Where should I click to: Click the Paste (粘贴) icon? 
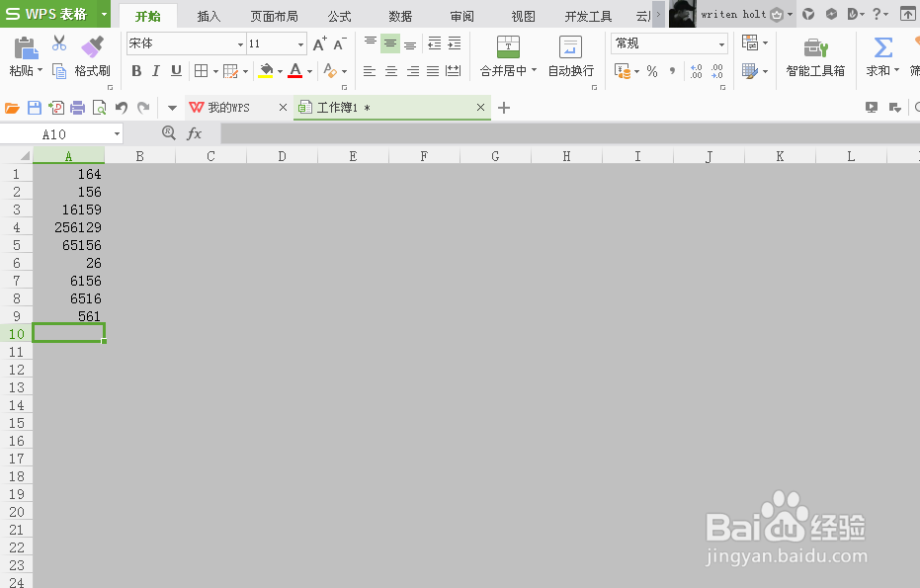point(26,48)
